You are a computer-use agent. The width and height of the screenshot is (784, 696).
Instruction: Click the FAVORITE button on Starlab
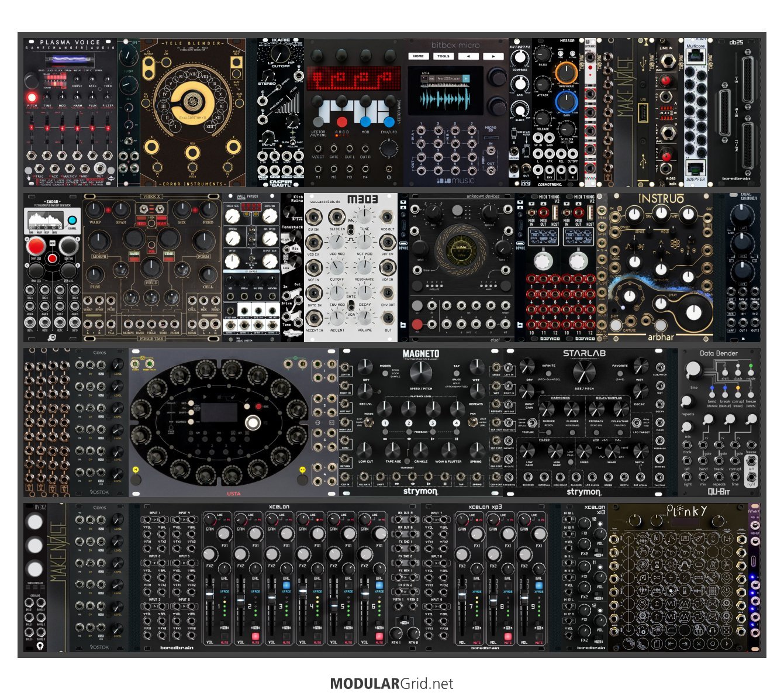point(619,373)
